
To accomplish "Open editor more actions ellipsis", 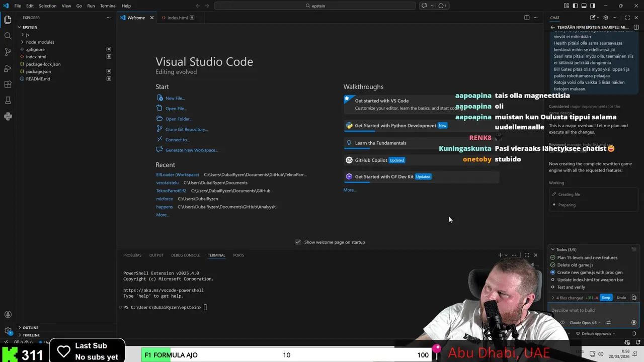I will (x=536, y=18).
